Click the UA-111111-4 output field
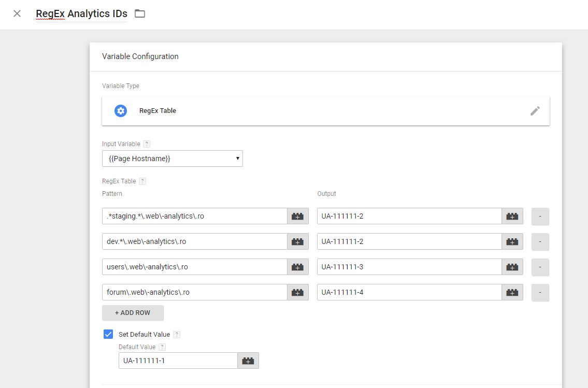Viewport: 588px width, 388px height. click(409, 293)
